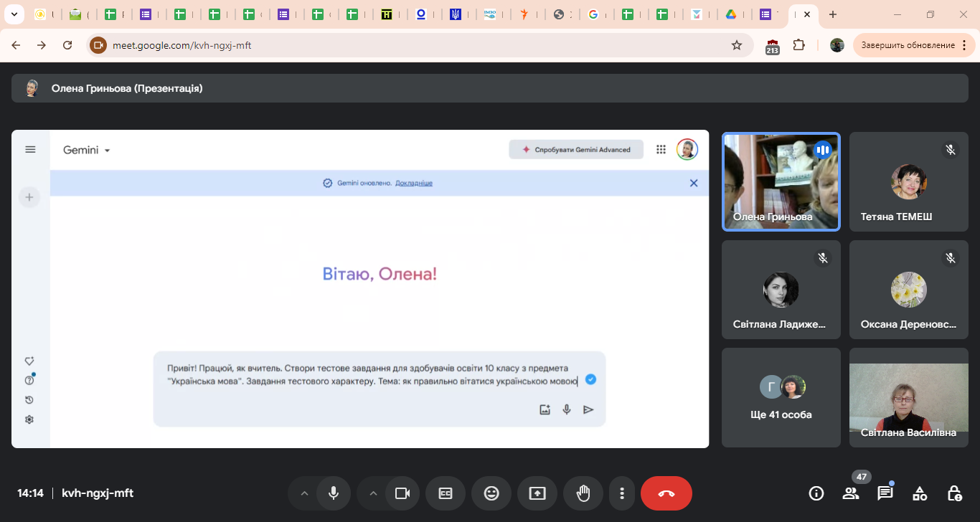The height and width of the screenshot is (522, 980).
Task: Select the Тетяна ТЕМЕШ participant tile
Action: pos(908,182)
